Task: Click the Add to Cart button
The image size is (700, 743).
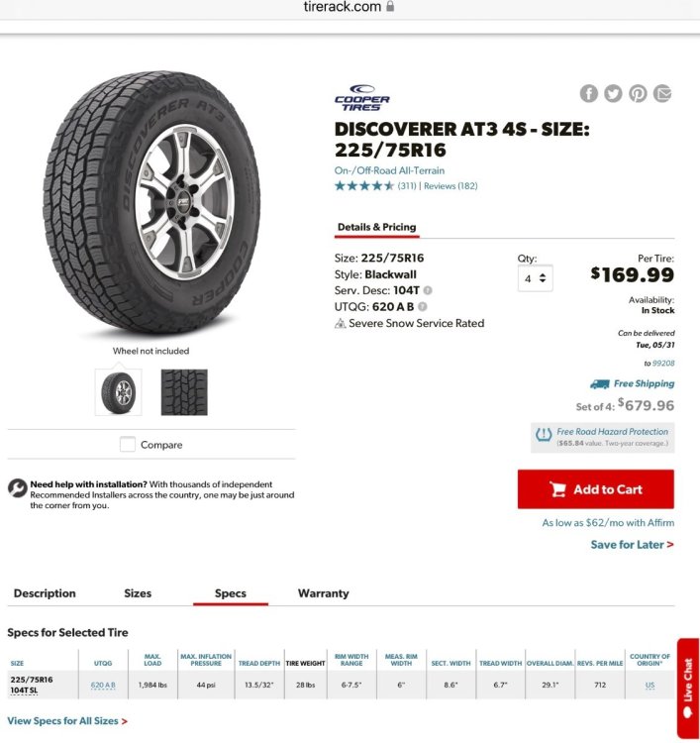Action: (x=596, y=489)
